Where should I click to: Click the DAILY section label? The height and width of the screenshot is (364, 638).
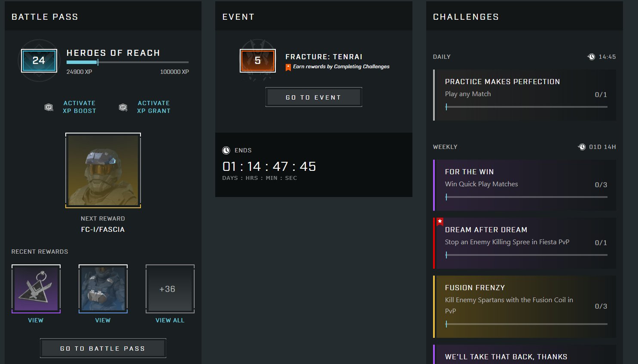442,57
